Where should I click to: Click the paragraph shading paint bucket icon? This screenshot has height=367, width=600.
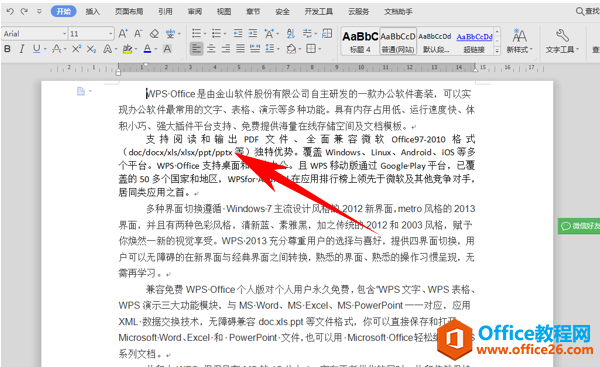[x=291, y=49]
